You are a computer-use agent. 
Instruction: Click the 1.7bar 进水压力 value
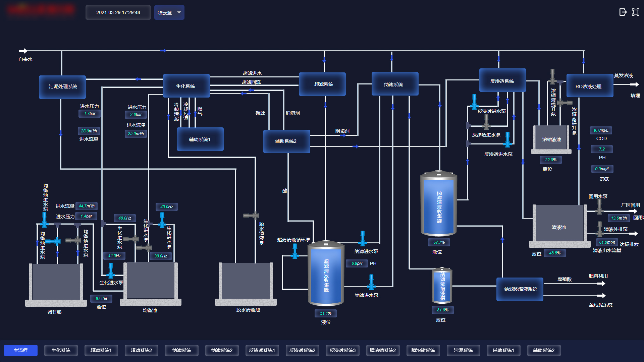tap(90, 114)
